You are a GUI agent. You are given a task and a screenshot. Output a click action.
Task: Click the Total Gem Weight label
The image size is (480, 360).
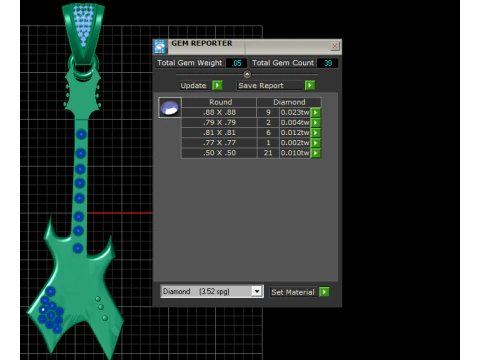click(x=189, y=63)
